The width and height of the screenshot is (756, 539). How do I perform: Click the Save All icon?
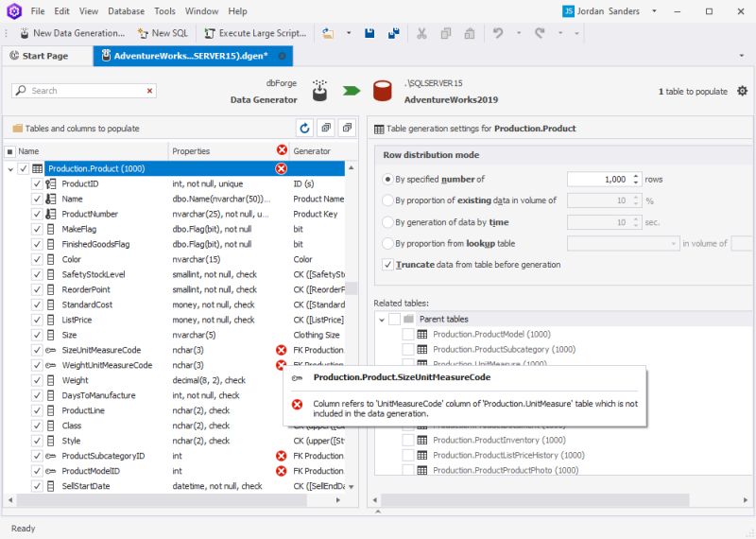[x=394, y=33]
